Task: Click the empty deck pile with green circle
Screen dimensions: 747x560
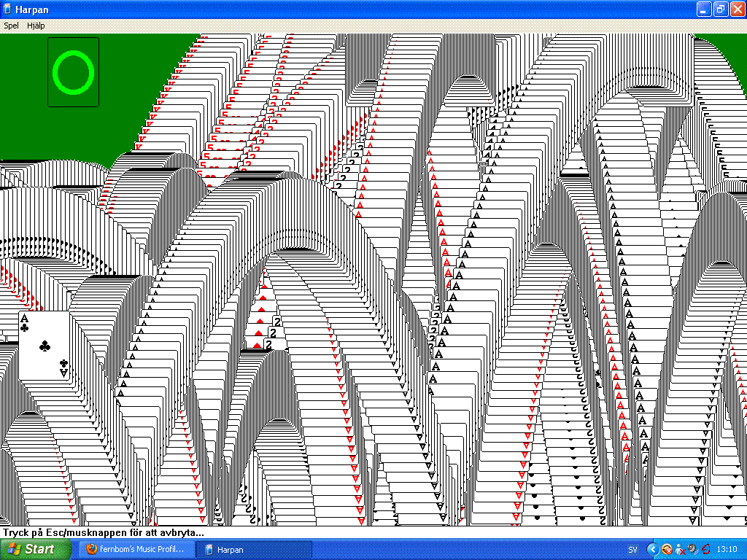Action: (73, 72)
